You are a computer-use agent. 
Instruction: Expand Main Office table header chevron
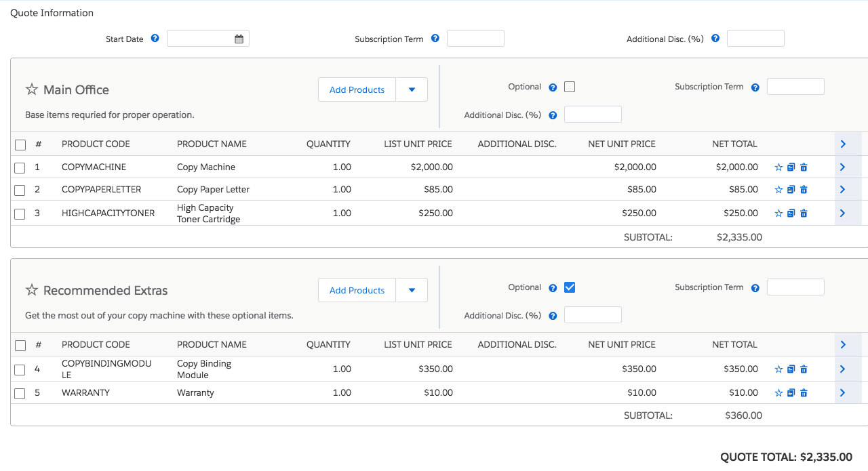(x=843, y=144)
